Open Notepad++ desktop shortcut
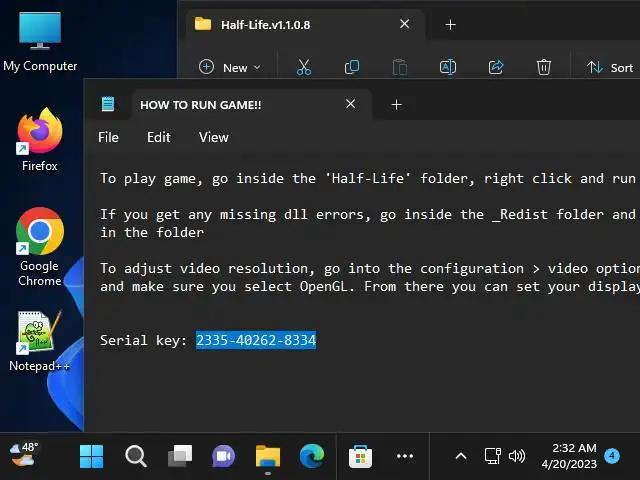The height and width of the screenshot is (480, 640). (x=40, y=341)
